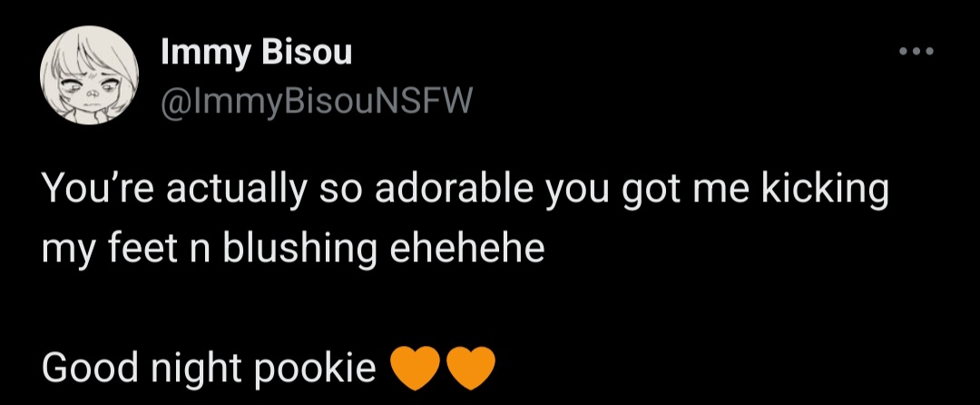Open the Immy Bisou display name
This screenshot has width=980, height=405.
click(x=256, y=52)
